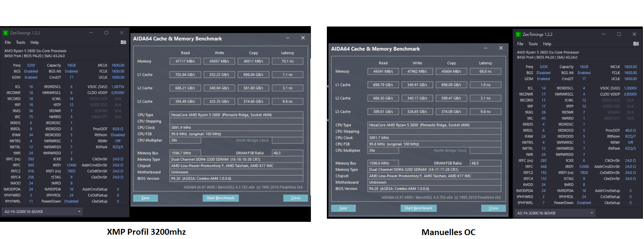The image size is (644, 239).
Task: Close AIDA64 window with X in Manuelles OC
Action: click(x=501, y=48)
